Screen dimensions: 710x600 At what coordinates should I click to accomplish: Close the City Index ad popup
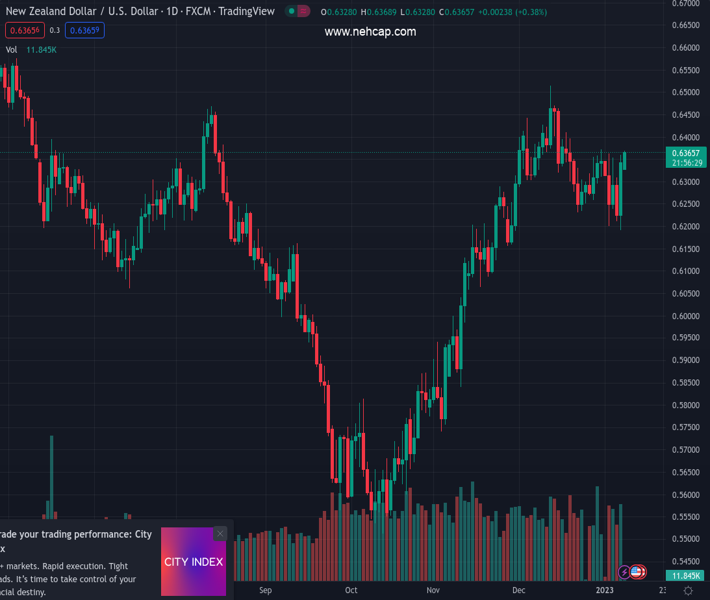click(220, 533)
